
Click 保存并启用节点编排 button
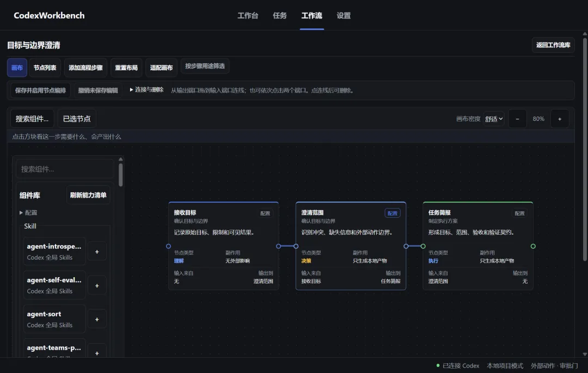pos(40,90)
